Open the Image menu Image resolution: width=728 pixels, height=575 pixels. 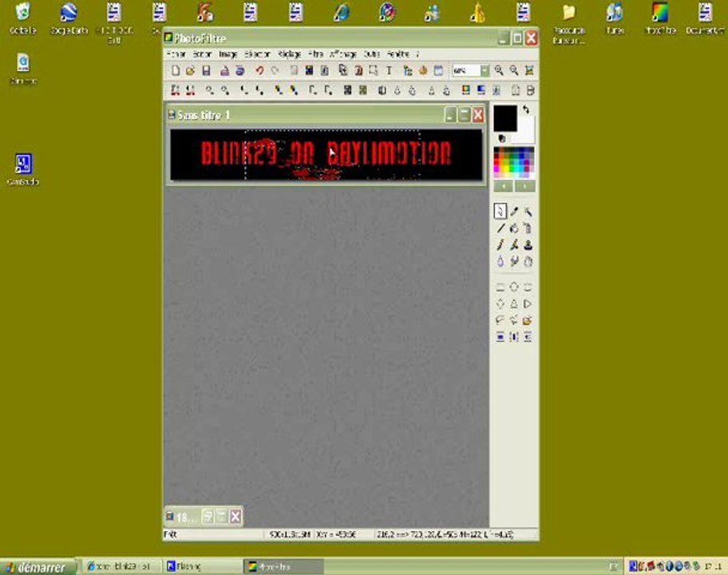[228, 54]
